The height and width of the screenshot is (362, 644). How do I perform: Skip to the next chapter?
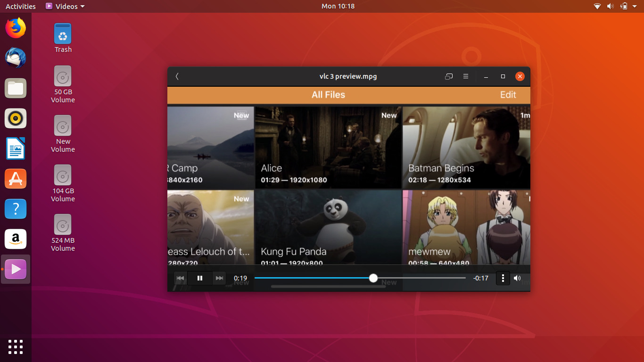(x=219, y=278)
